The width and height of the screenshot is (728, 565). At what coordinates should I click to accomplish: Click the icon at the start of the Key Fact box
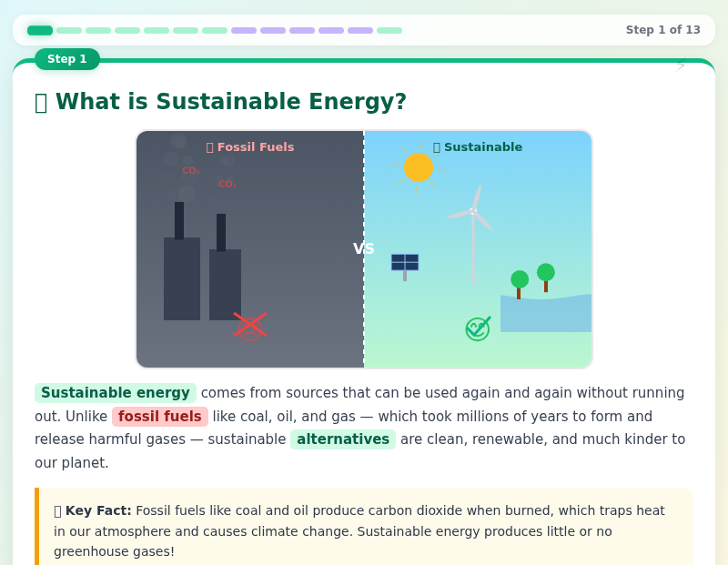tap(58, 510)
